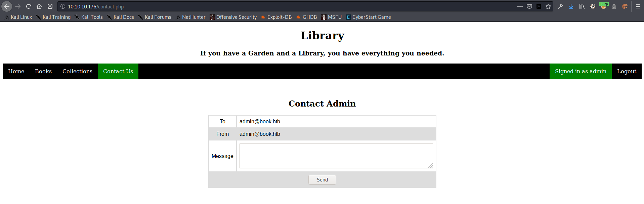Open the cookie editor extension
This screenshot has height=204, width=644.
625,6
